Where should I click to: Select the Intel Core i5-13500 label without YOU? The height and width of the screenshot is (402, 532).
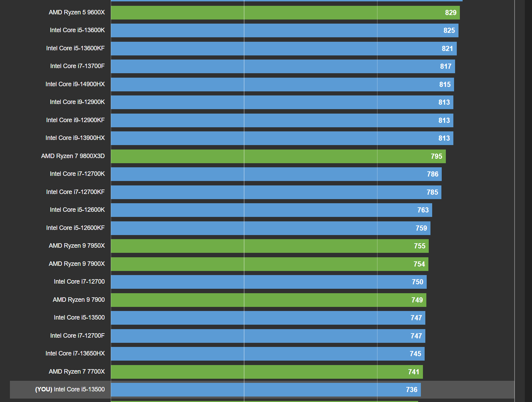click(79, 317)
